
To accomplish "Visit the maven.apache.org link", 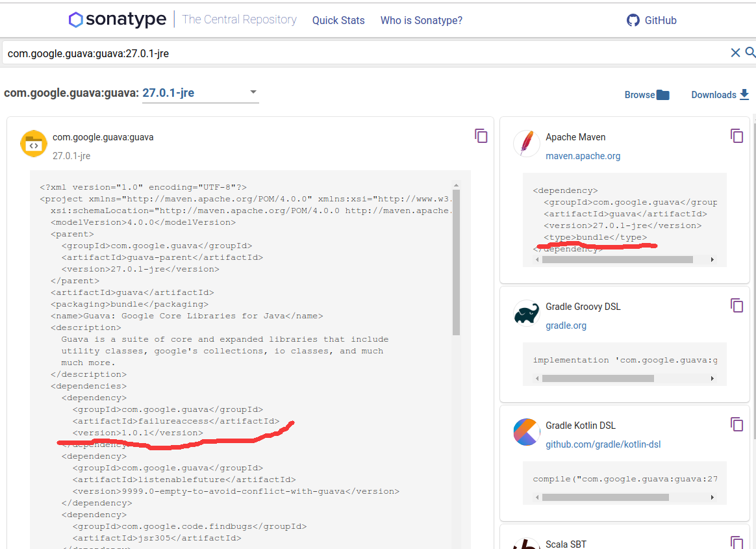I will (583, 156).
